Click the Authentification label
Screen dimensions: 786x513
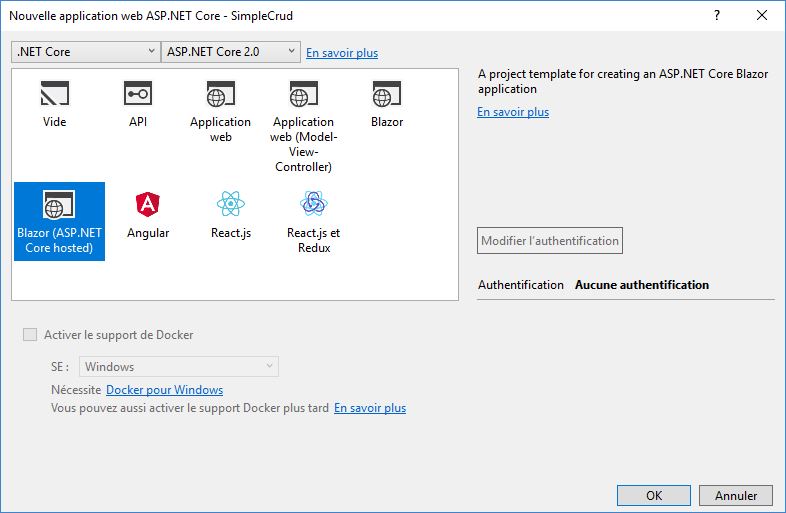(x=521, y=285)
